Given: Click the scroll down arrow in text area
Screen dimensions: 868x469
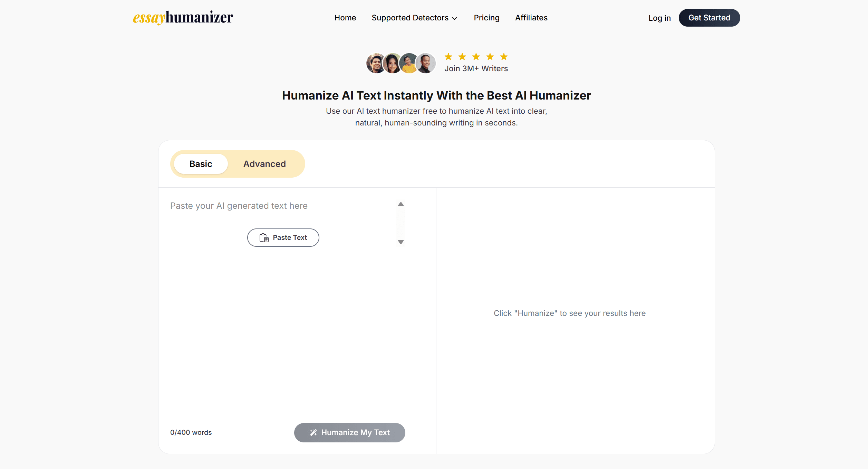Looking at the screenshot, I should click(x=401, y=242).
